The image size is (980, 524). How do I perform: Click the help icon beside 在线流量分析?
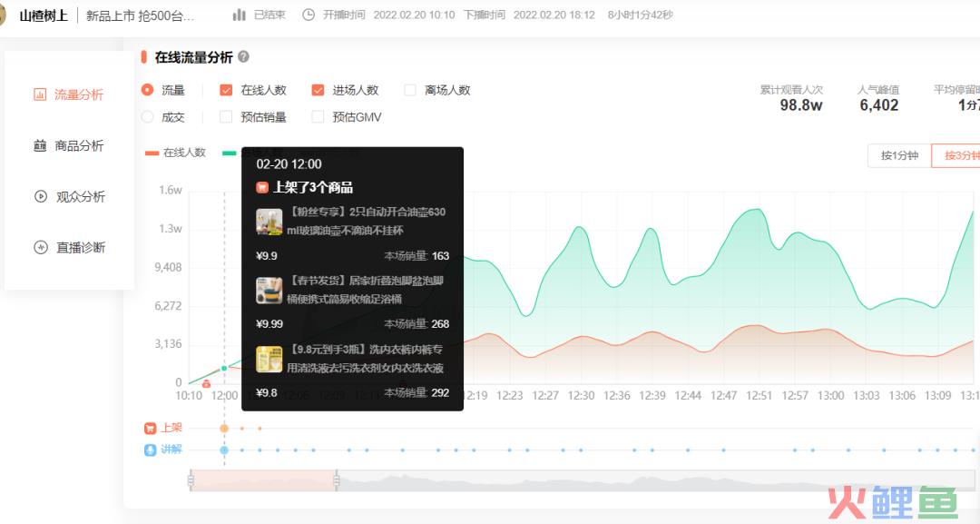(x=244, y=57)
